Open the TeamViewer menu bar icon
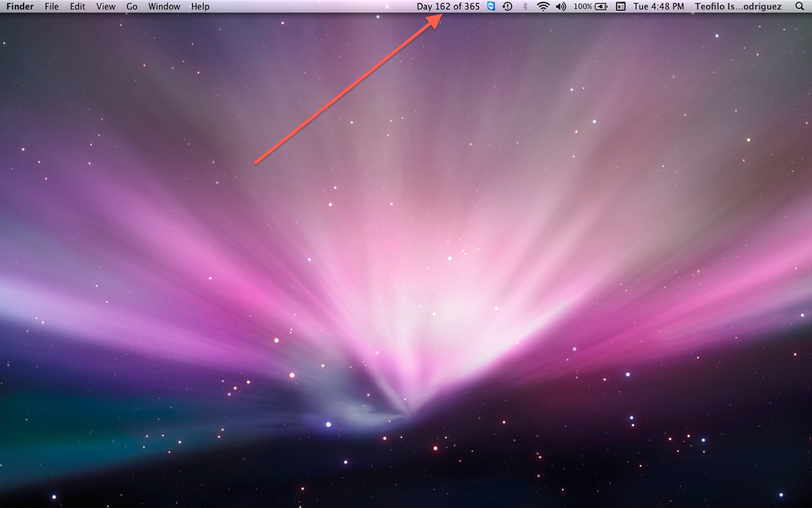The width and height of the screenshot is (812, 508). [x=491, y=6]
